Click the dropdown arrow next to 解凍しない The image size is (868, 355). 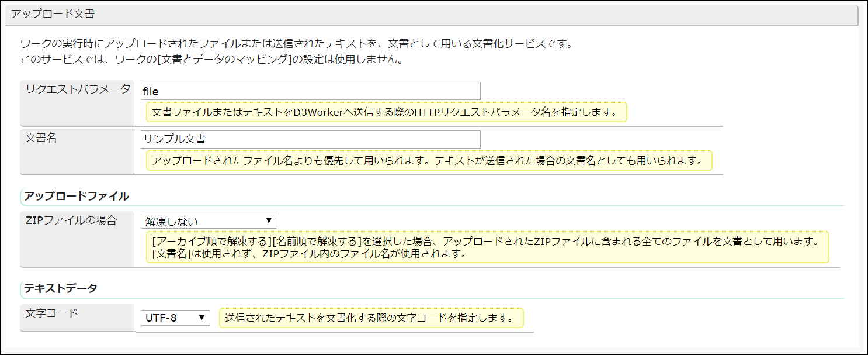(x=269, y=220)
